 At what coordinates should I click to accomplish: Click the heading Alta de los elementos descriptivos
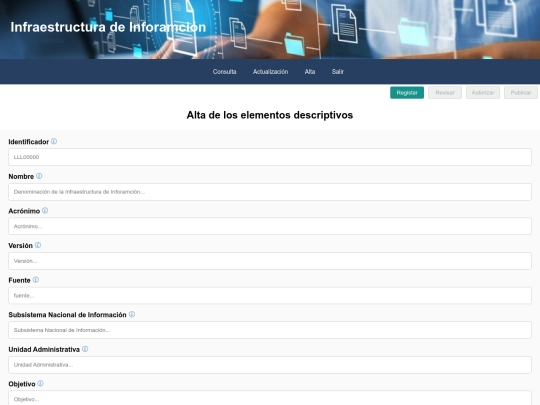270,115
